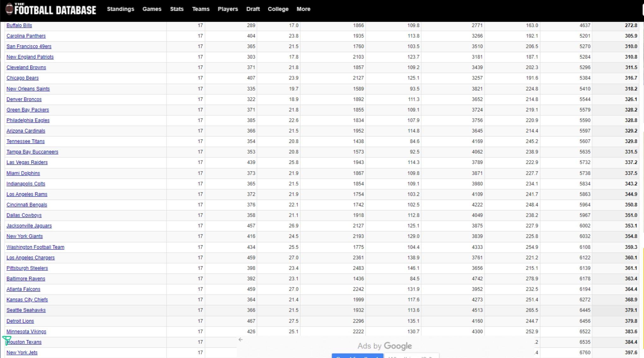Open the College menu
Viewport: 644px width, 358px height.
(x=278, y=9)
